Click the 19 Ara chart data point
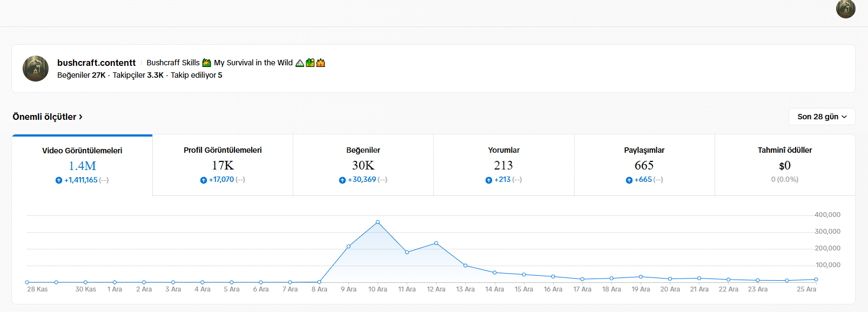Image resolution: width=868 pixels, height=312 pixels. [641, 277]
